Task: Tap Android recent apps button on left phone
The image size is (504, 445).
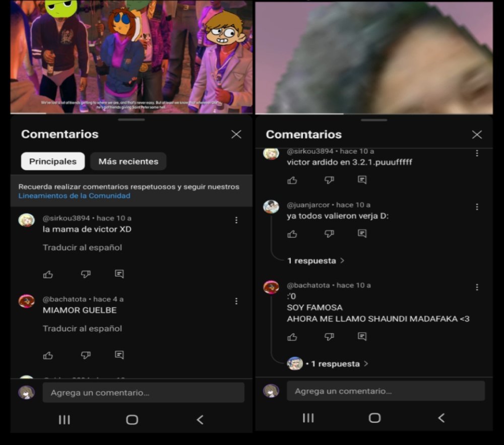Action: (65, 420)
